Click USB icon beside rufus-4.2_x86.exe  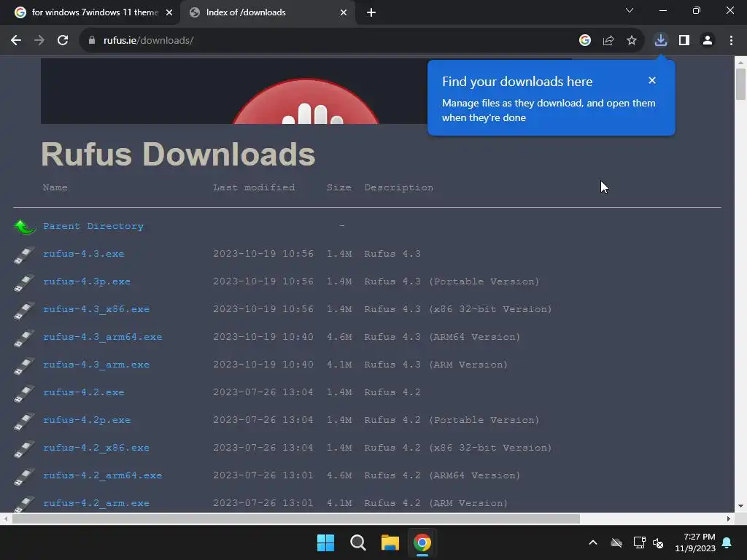point(24,448)
